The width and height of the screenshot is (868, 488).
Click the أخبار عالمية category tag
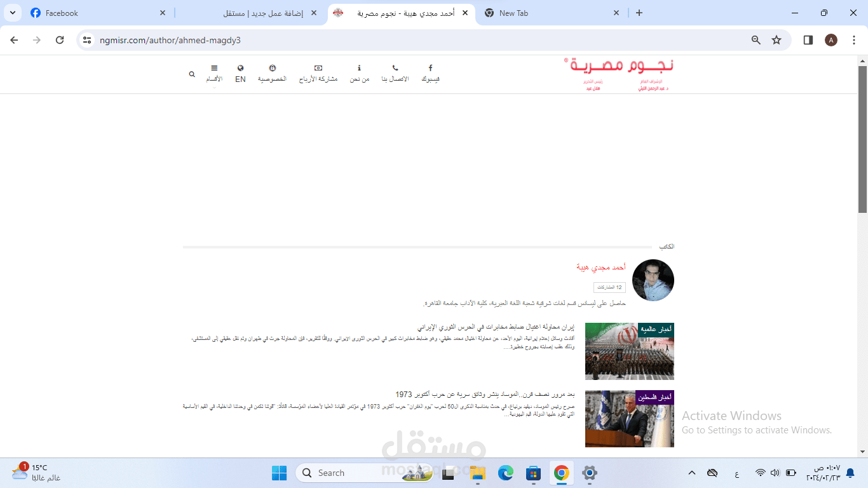[656, 329]
